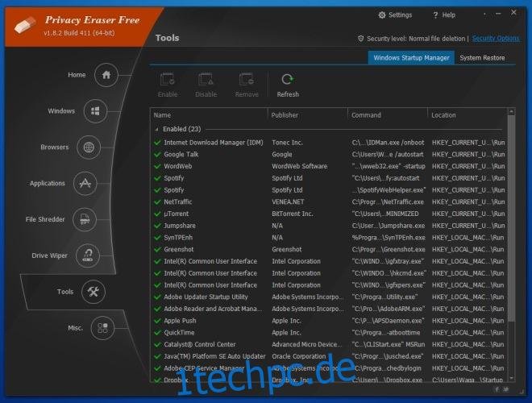Select the Tools wrench icon
Screen dimensions: 532x403
(94, 292)
